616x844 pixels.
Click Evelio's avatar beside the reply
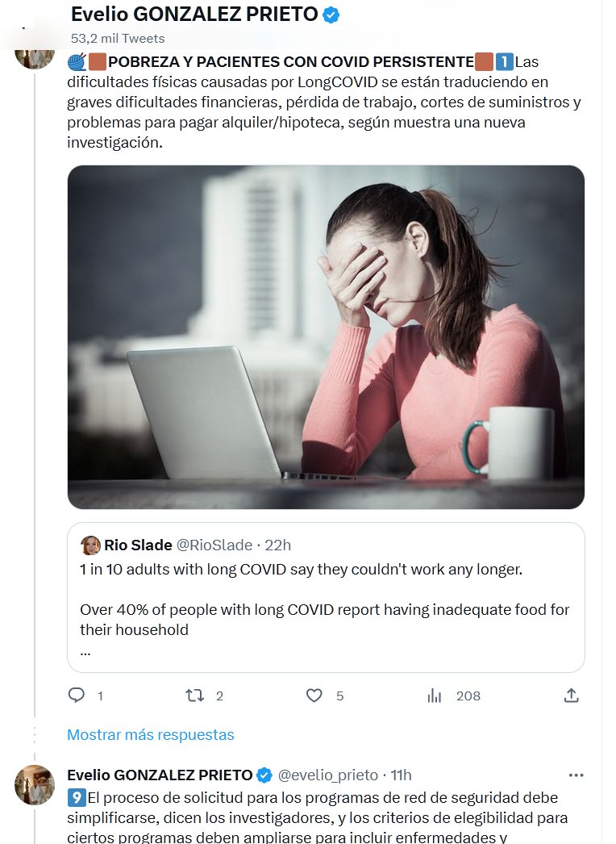[x=35, y=784]
